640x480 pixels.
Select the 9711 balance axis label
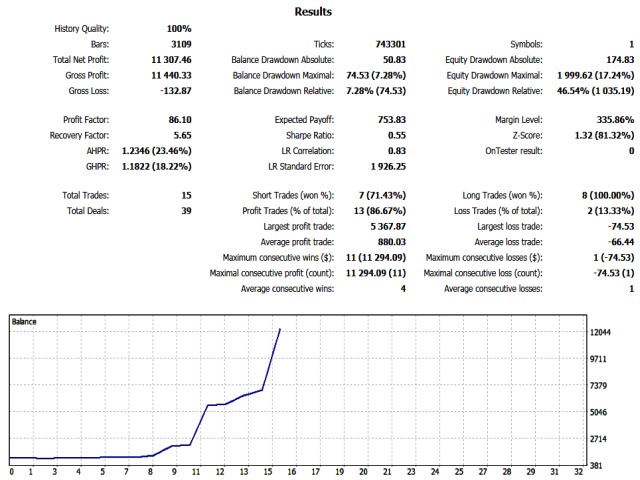598,359
